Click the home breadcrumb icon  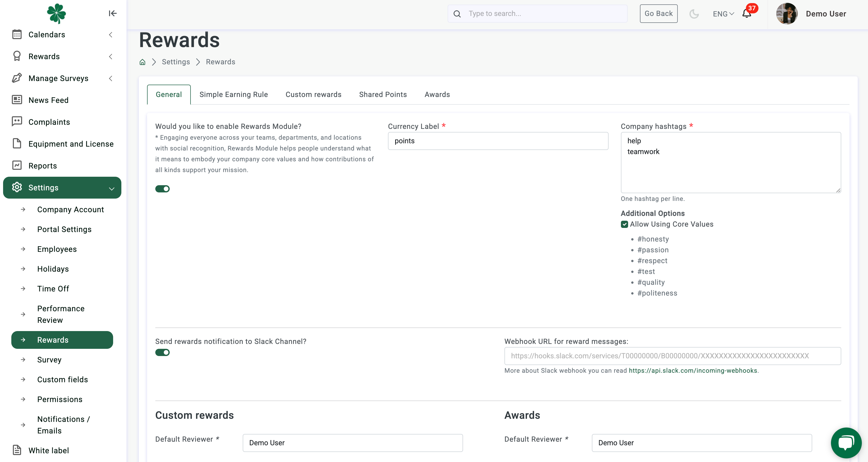[x=142, y=62]
